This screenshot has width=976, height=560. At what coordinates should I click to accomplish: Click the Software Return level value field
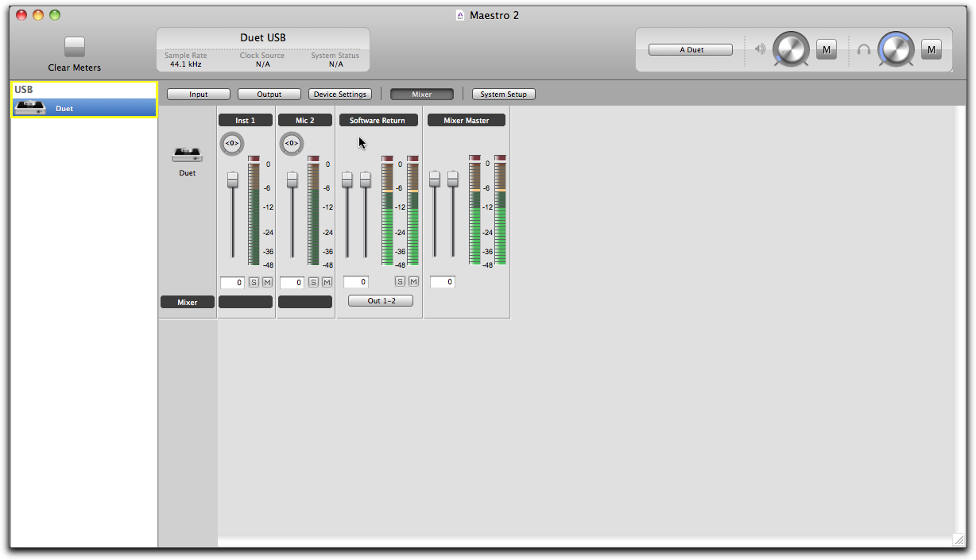(x=356, y=282)
